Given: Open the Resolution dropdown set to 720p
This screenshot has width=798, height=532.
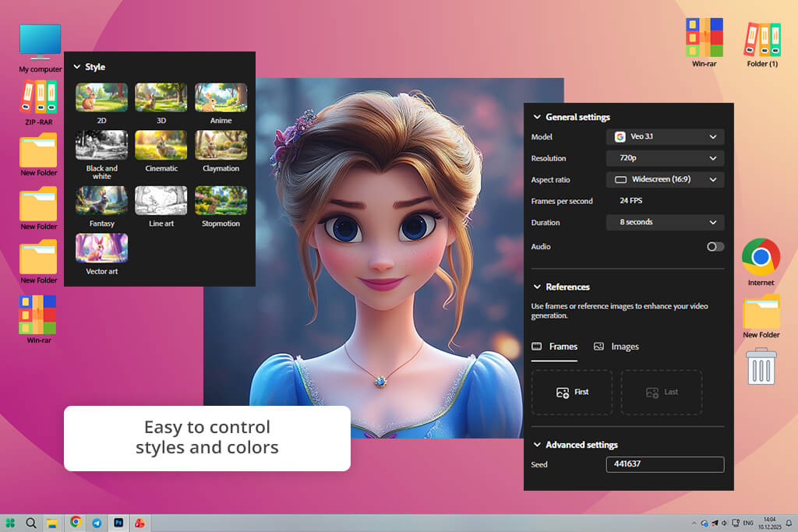Looking at the screenshot, I should 665,157.
